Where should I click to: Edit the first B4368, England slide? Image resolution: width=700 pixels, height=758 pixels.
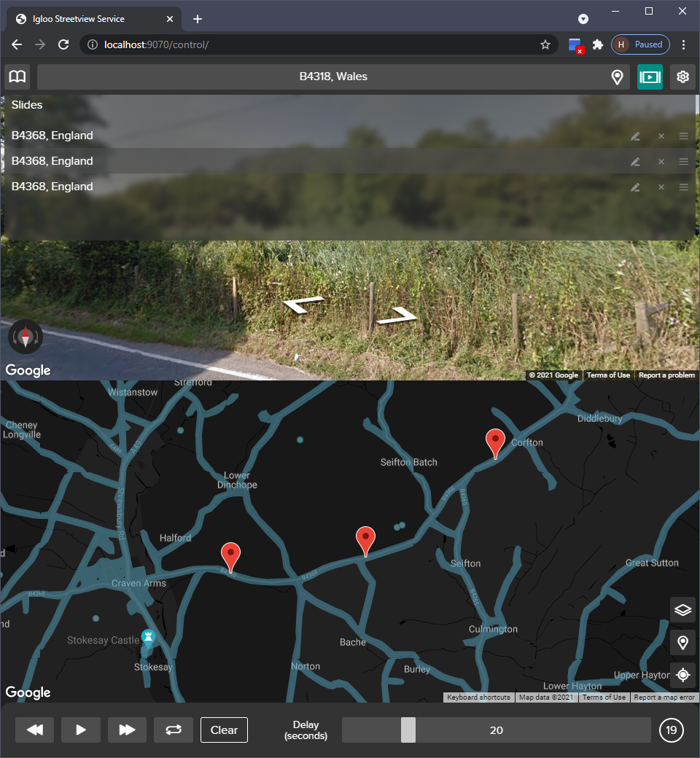pos(635,136)
